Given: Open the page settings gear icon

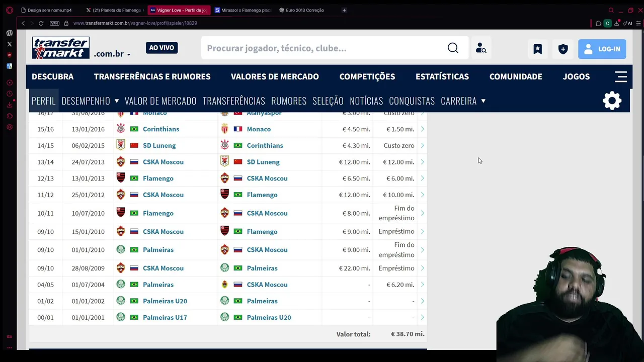Looking at the screenshot, I should [x=612, y=101].
